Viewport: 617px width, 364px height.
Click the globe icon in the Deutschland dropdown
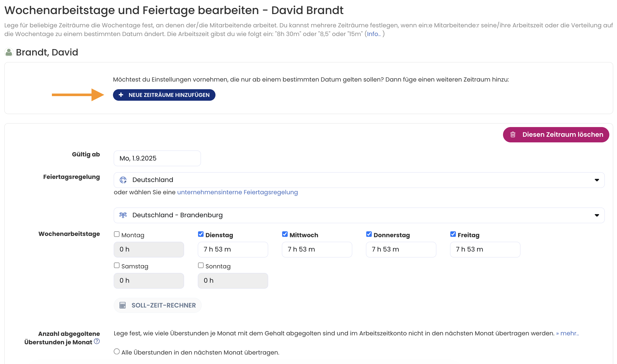[123, 180]
